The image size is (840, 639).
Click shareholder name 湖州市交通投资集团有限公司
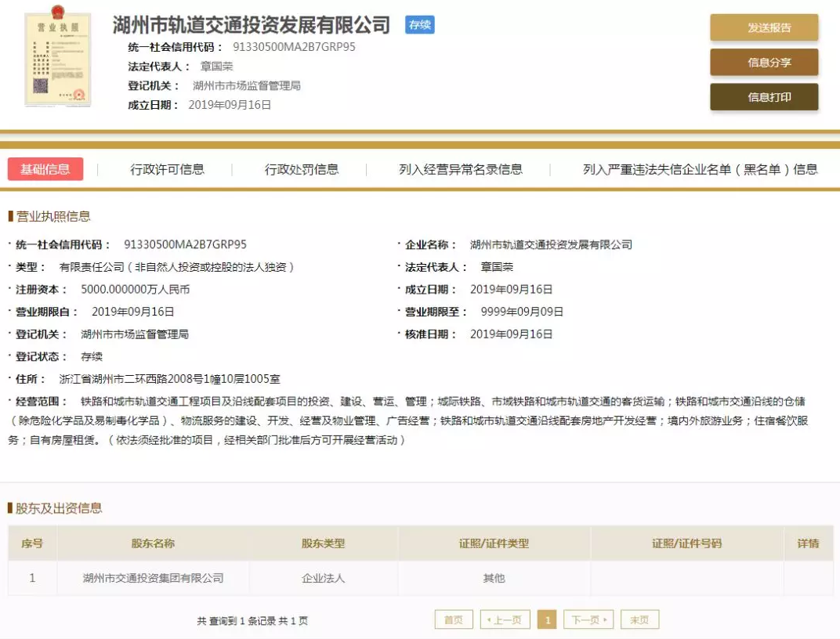154,578
